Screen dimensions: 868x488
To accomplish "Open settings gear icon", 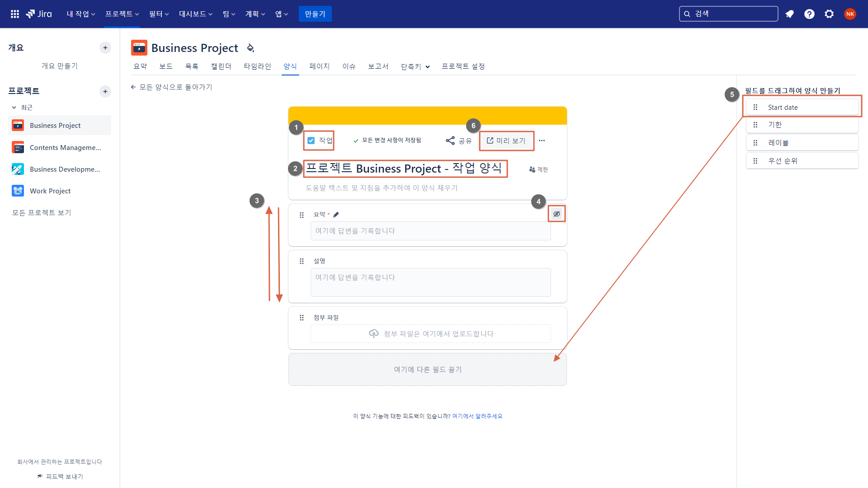I will click(829, 14).
